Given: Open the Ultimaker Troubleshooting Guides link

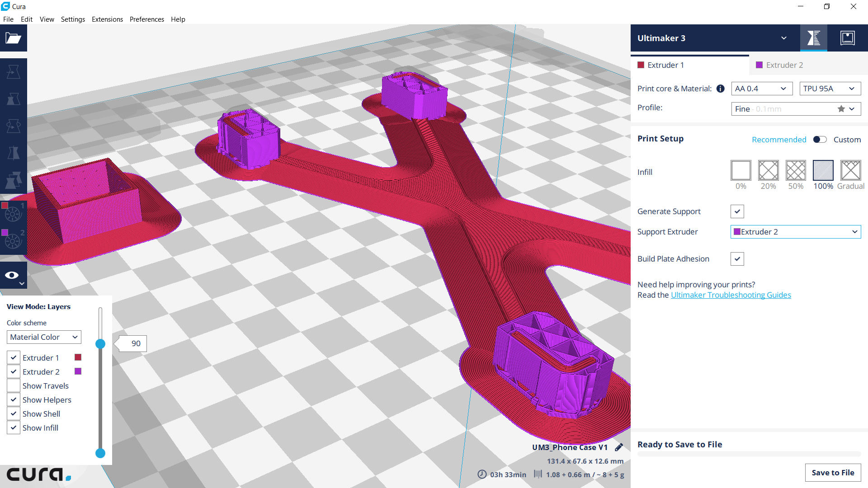Looking at the screenshot, I should (x=731, y=295).
